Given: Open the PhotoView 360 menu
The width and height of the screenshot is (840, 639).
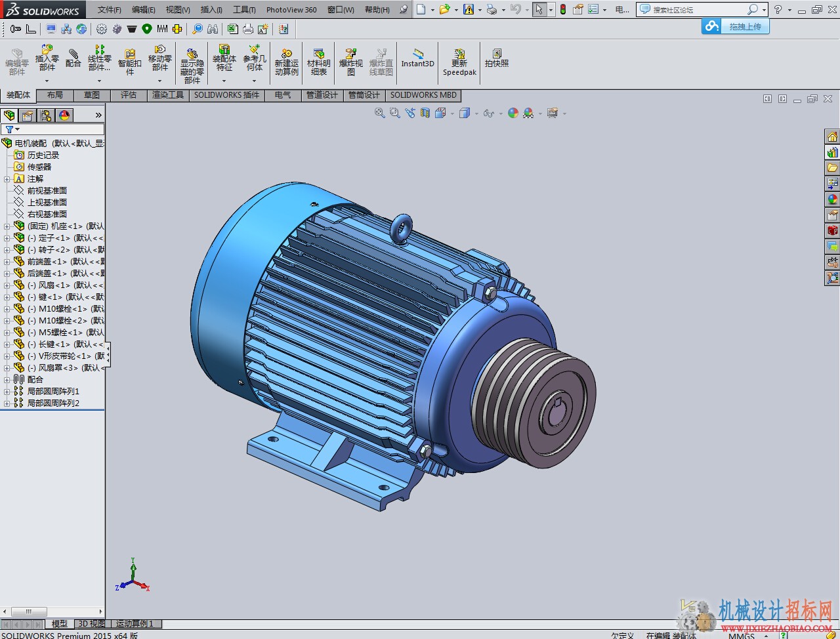Looking at the screenshot, I should (291, 10).
